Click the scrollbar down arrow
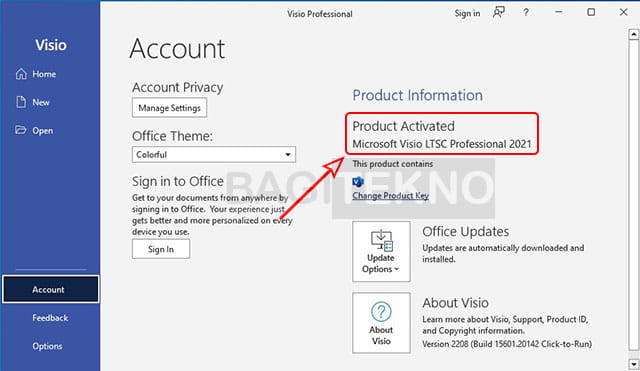The image size is (640, 371). point(633,364)
